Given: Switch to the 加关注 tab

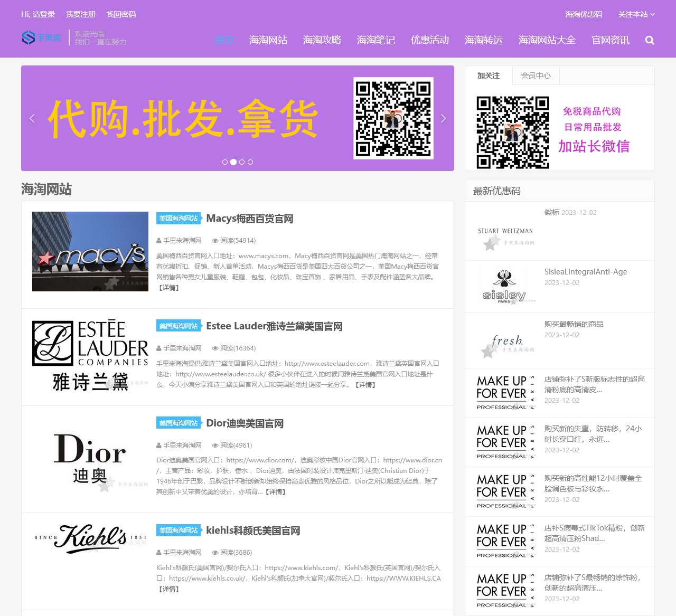Looking at the screenshot, I should pyautogui.click(x=489, y=75).
